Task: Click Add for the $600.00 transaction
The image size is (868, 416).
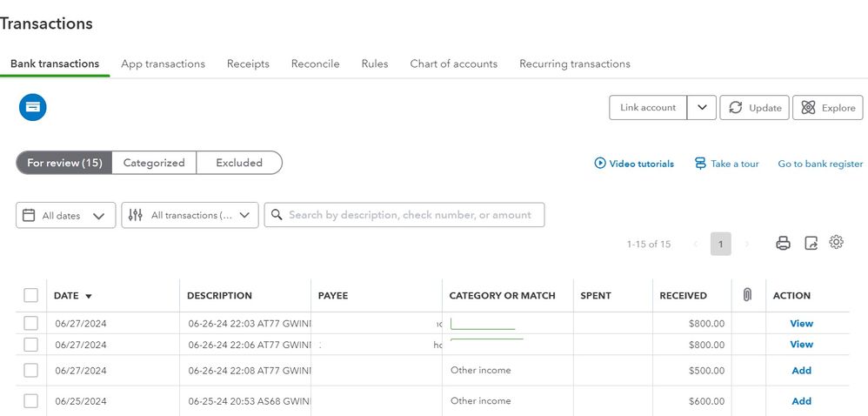Action: (x=802, y=401)
